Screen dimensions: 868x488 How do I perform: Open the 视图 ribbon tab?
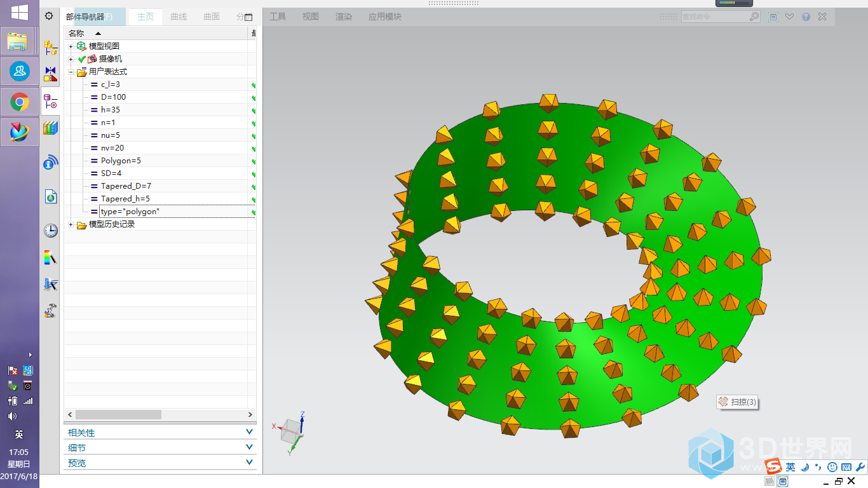[x=311, y=17]
